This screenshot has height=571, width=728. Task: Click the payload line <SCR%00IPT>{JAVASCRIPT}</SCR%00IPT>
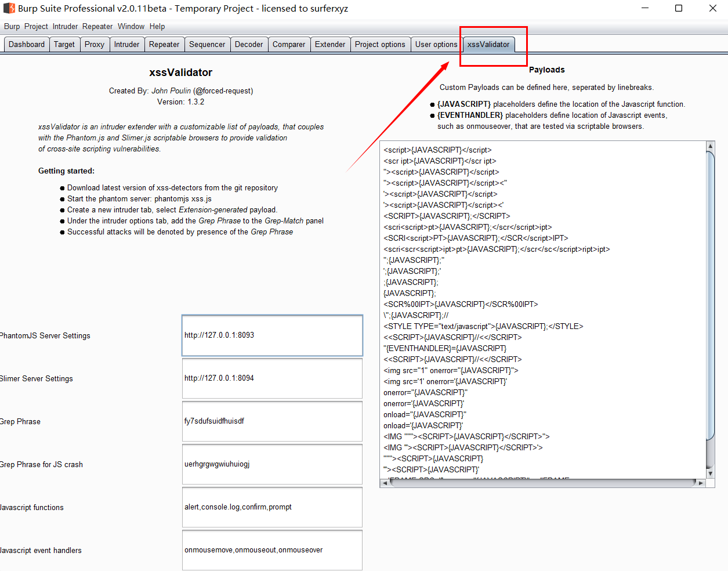point(461,304)
